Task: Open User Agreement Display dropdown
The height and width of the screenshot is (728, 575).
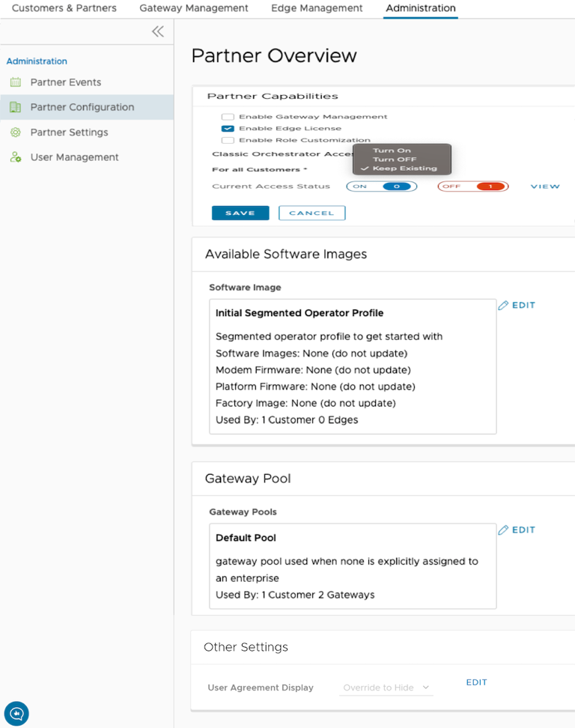Action: 386,688
